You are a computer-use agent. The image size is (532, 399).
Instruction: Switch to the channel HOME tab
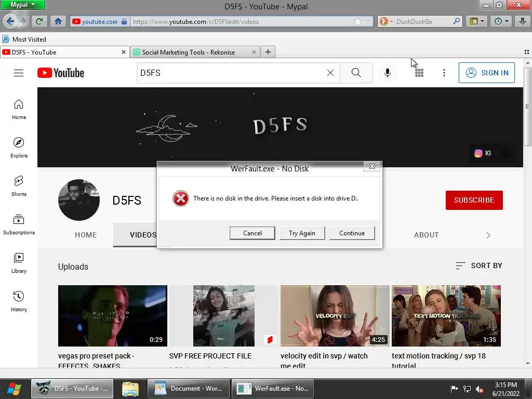(x=86, y=235)
